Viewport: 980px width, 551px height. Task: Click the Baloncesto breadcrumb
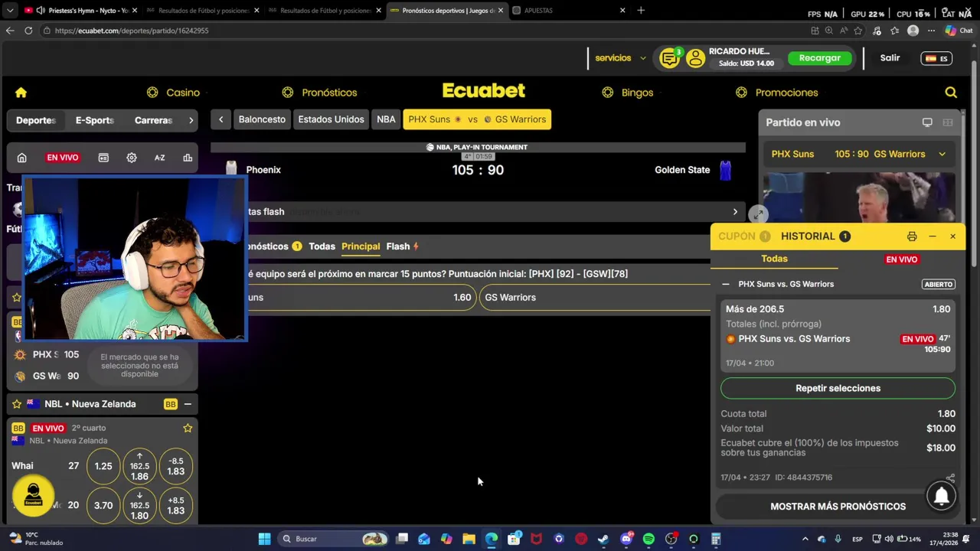pos(262,119)
